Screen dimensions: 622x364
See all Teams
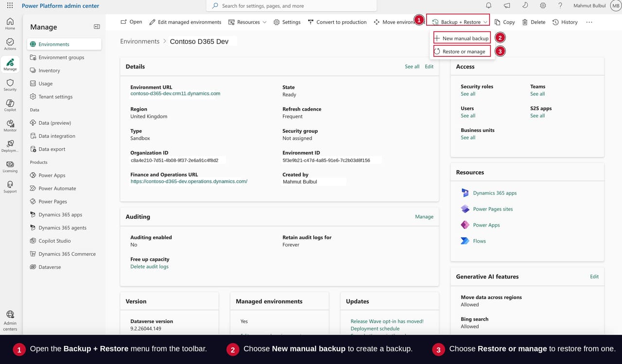537,94
